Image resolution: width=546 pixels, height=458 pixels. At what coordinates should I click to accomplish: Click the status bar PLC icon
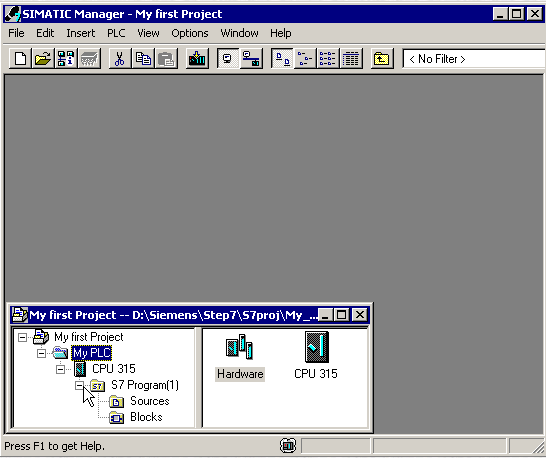pyautogui.click(x=288, y=446)
